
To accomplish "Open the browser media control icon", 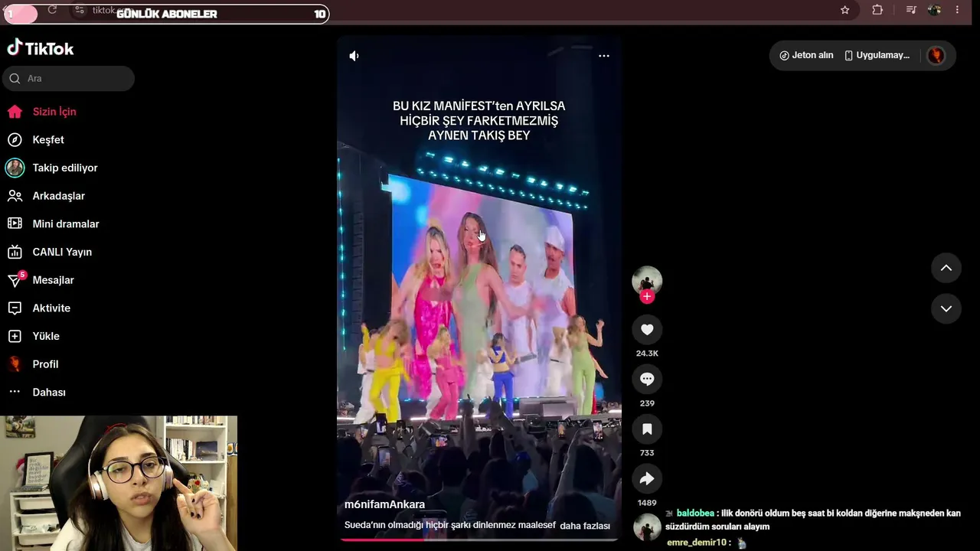I will pyautogui.click(x=911, y=10).
